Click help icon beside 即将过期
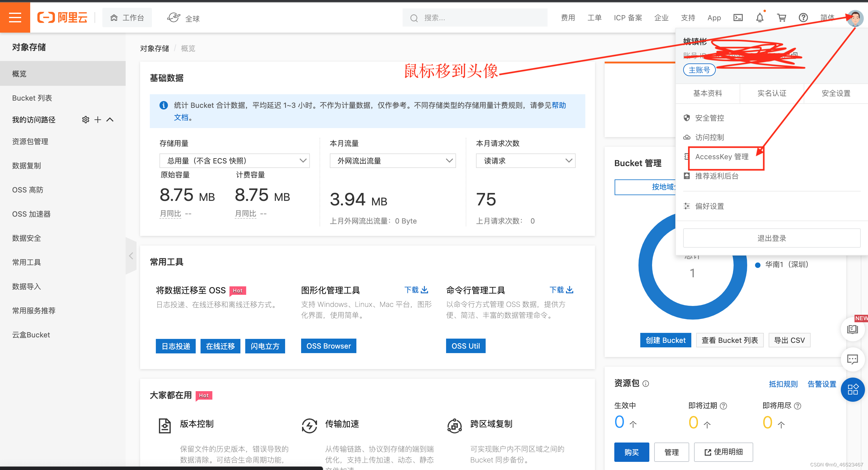The image size is (868, 470). 723,406
